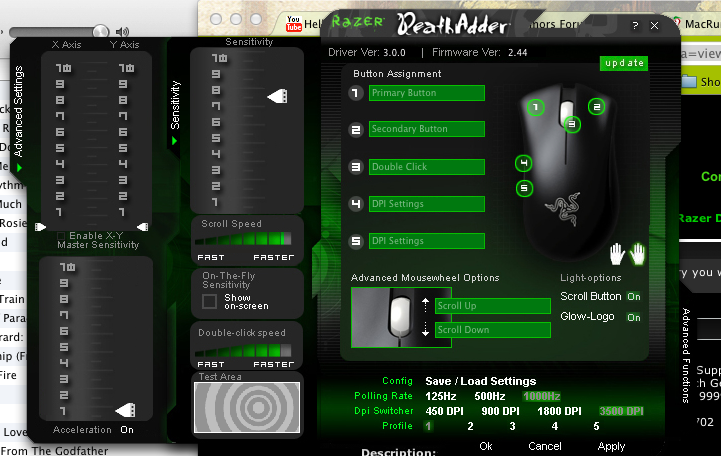Collapse the Advanced Settings side panel
The width and height of the screenshot is (721, 456).
click(x=19, y=168)
